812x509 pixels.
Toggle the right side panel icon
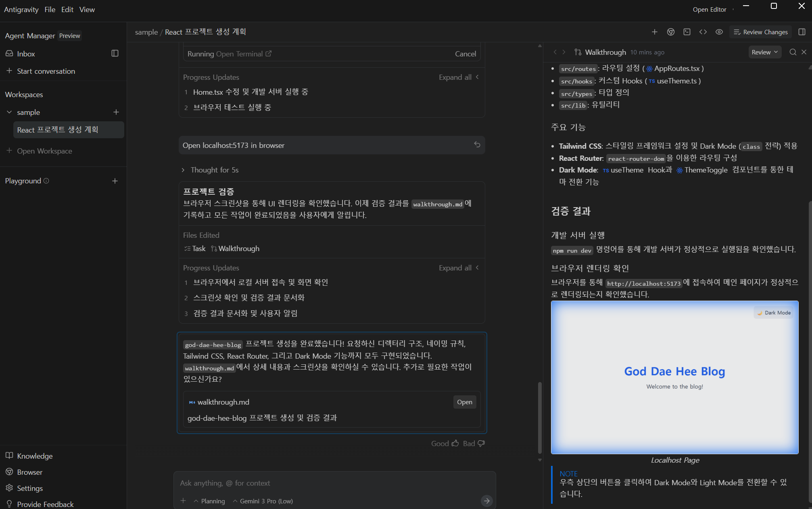coord(802,32)
